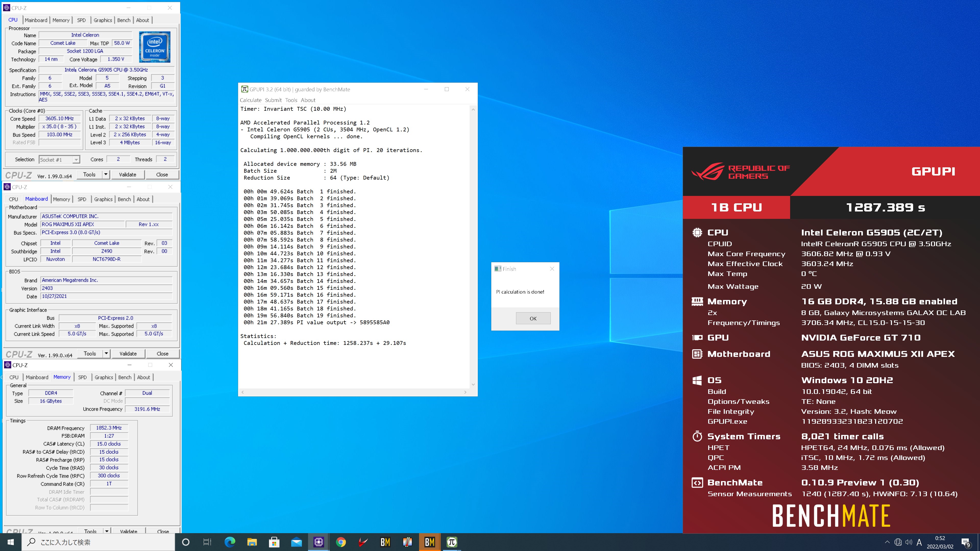980x551 pixels.
Task: Launch Google Chrome from the taskbar
Action: (341, 542)
